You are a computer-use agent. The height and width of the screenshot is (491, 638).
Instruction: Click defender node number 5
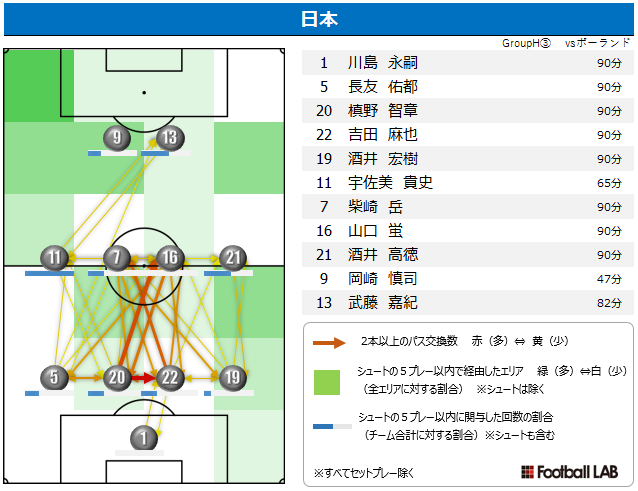[x=54, y=377]
